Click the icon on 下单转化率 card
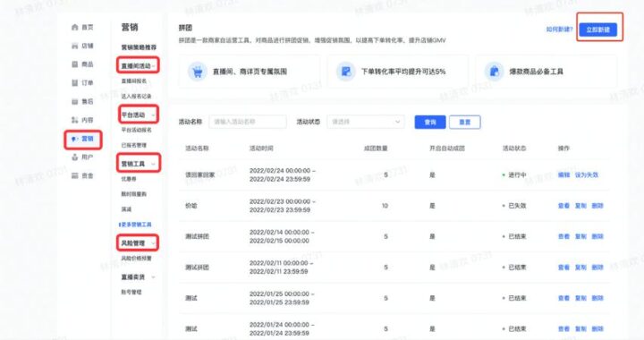This screenshot has height=340, width=644. pyautogui.click(x=346, y=72)
